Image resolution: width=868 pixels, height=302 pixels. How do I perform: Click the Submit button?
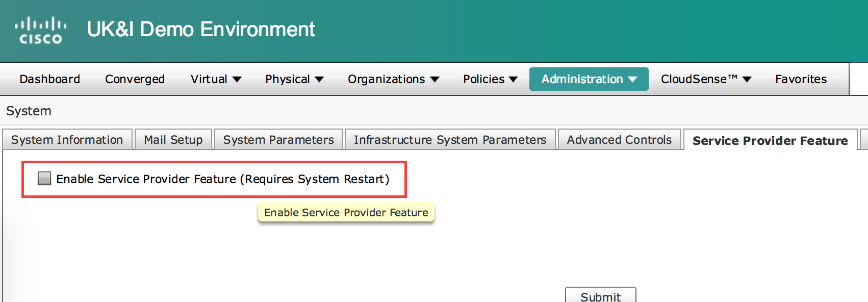[601, 296]
